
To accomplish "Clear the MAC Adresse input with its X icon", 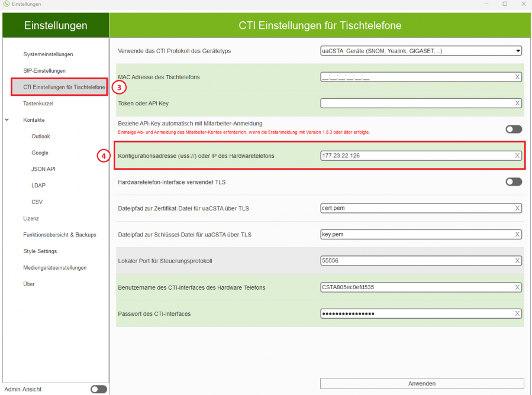I will (x=518, y=76).
